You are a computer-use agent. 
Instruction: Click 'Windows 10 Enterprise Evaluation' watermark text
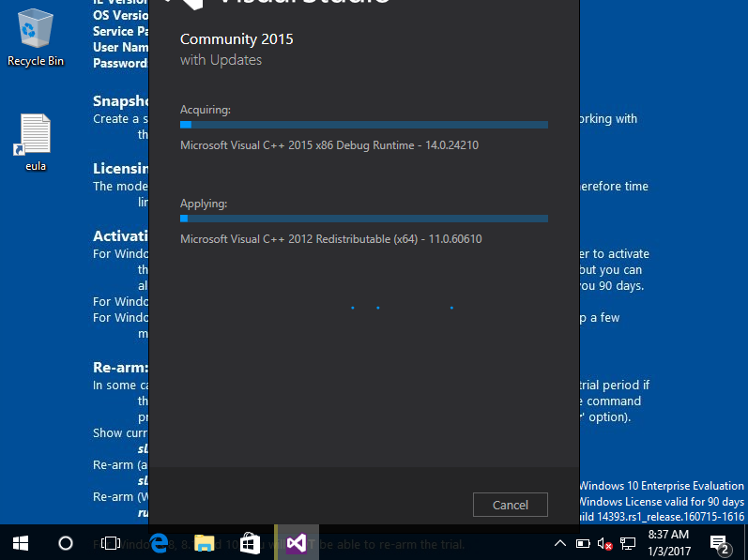[662, 486]
